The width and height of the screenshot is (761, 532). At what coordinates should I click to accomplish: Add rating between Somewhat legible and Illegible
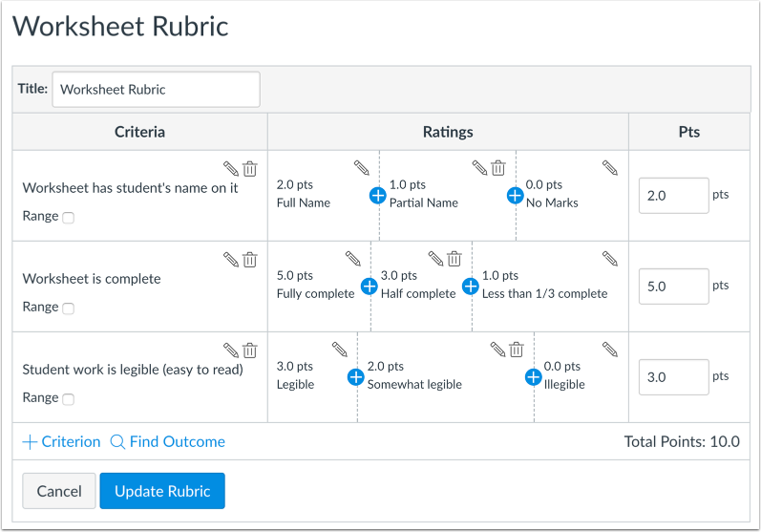coord(534,377)
